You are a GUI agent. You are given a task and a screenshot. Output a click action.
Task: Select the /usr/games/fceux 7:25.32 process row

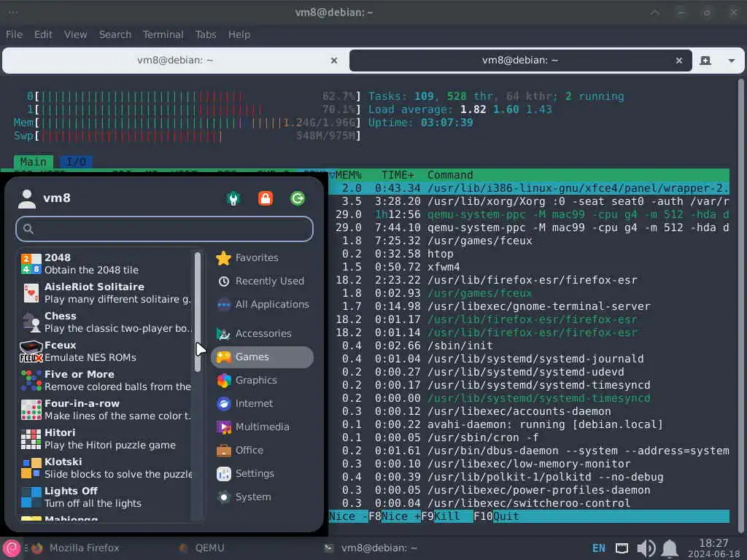point(529,241)
